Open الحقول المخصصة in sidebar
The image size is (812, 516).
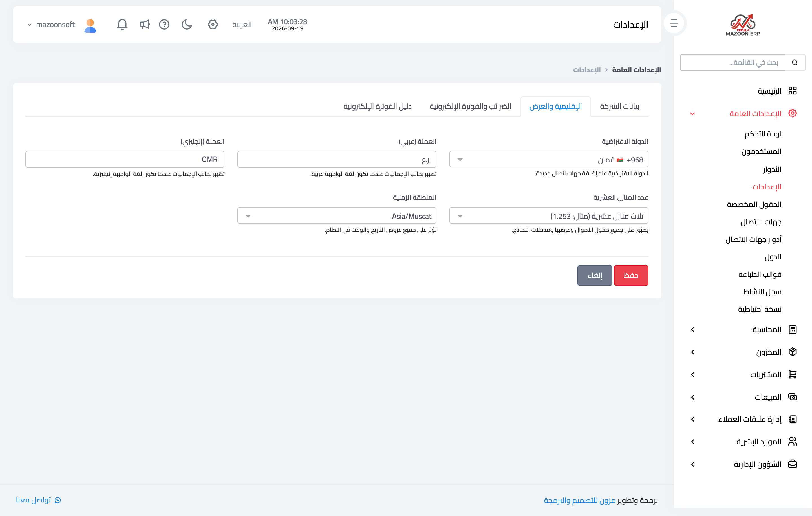(754, 204)
